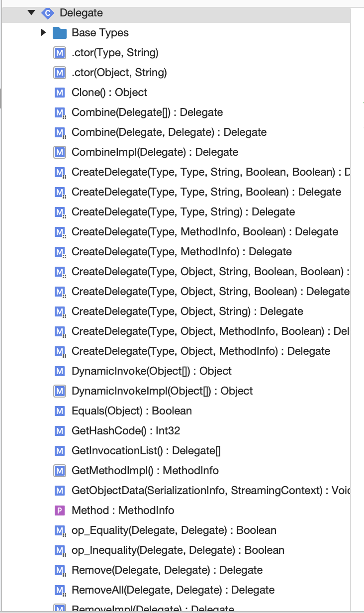The height and width of the screenshot is (613, 364).
Task: Click icon beside op_Inequality
Action: pyautogui.click(x=60, y=550)
